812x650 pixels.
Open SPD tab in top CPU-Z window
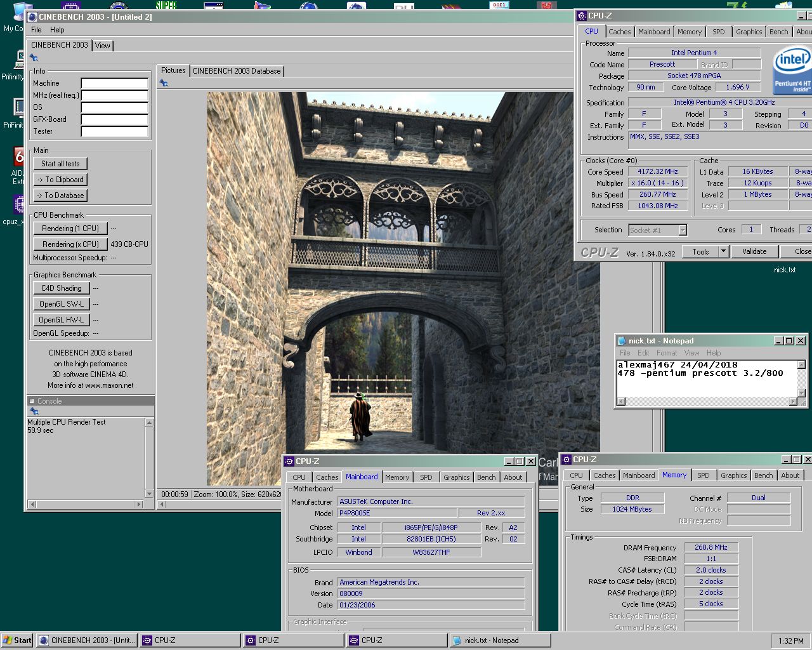(718, 32)
